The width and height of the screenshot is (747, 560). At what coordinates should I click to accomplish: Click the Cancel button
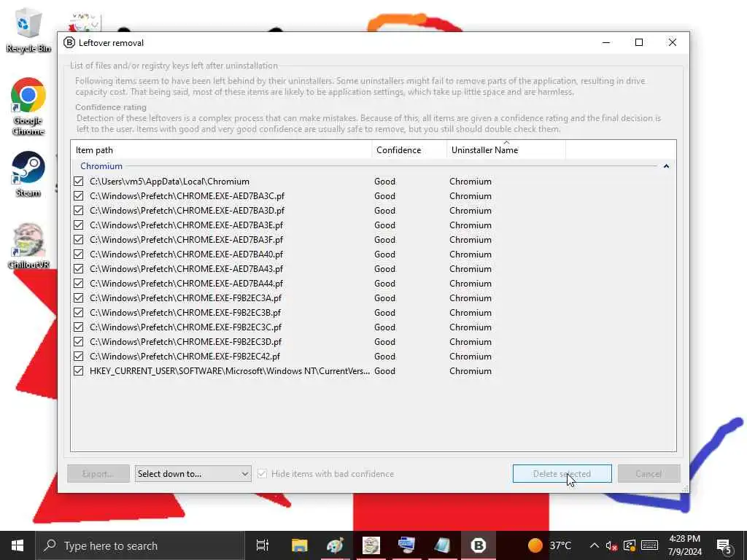click(x=649, y=474)
